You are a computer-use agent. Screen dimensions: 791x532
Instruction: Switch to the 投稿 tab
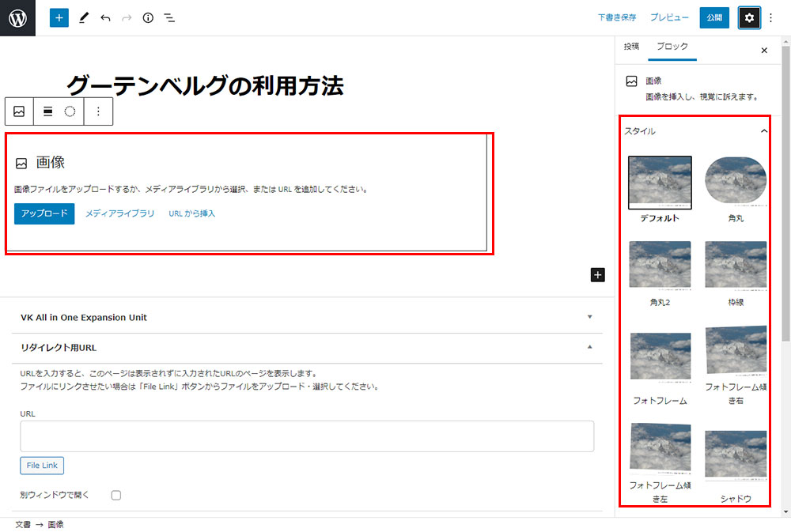[x=631, y=47]
